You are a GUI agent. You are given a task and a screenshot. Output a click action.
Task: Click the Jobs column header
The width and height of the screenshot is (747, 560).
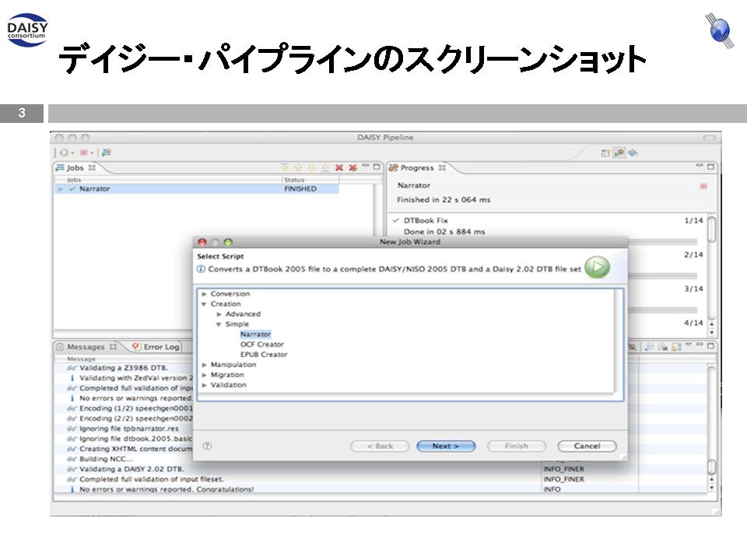[x=168, y=180]
